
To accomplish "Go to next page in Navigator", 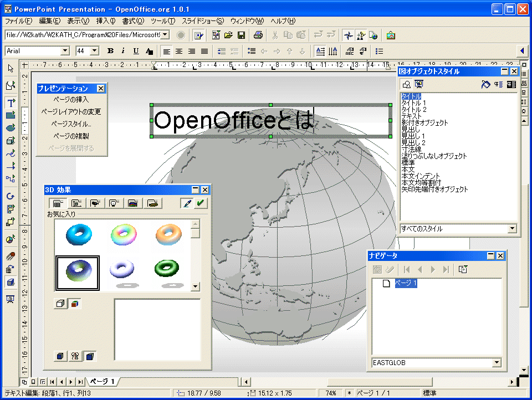I will pos(433,269).
